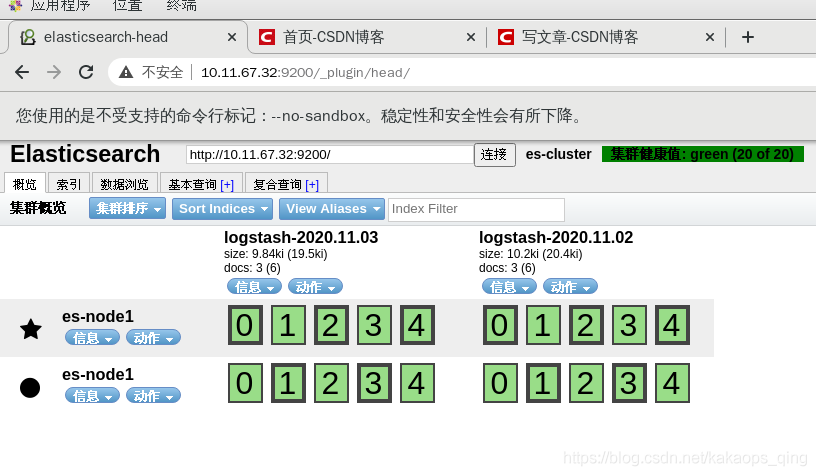Click shard 2 of logstash-2020.11.03 on star node
The width and height of the screenshot is (816, 476).
(x=331, y=325)
